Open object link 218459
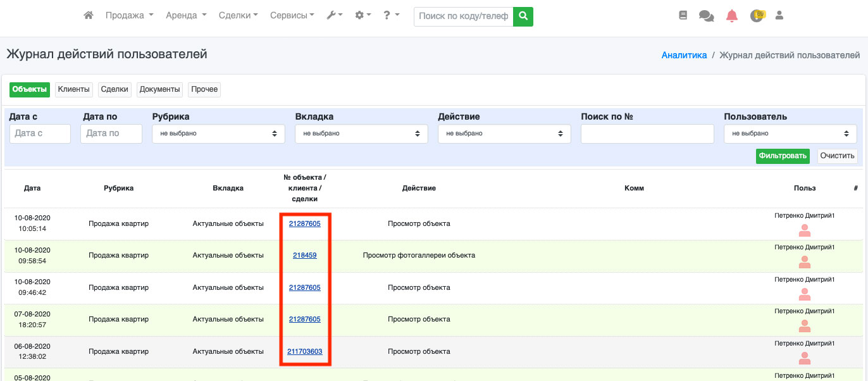 click(304, 256)
